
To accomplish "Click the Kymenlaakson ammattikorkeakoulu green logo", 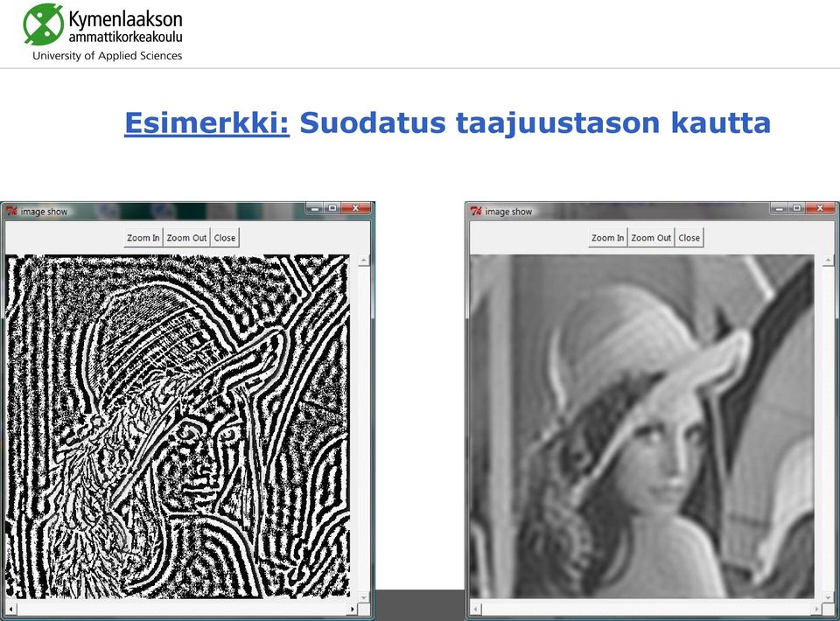I will (44, 24).
